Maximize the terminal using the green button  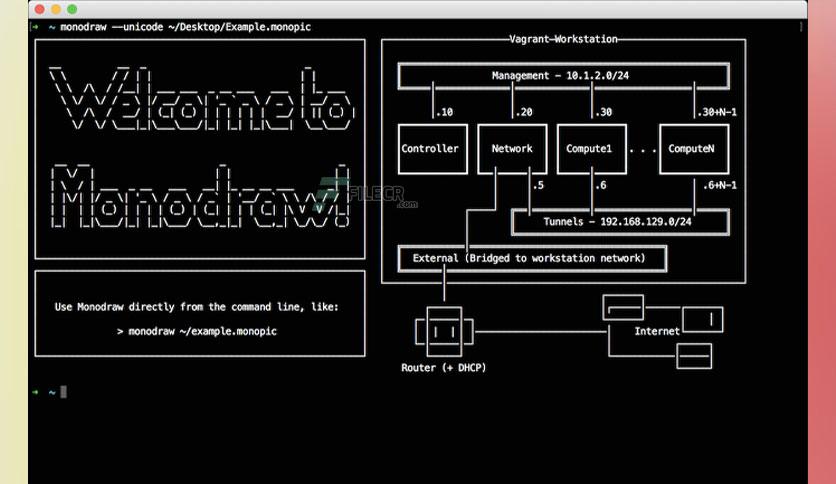pos(73,9)
